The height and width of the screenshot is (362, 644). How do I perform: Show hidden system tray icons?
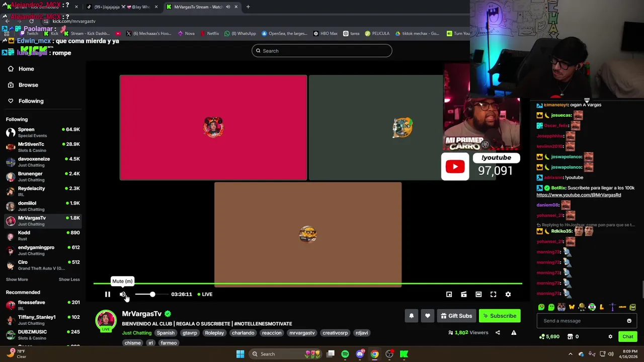click(x=570, y=354)
